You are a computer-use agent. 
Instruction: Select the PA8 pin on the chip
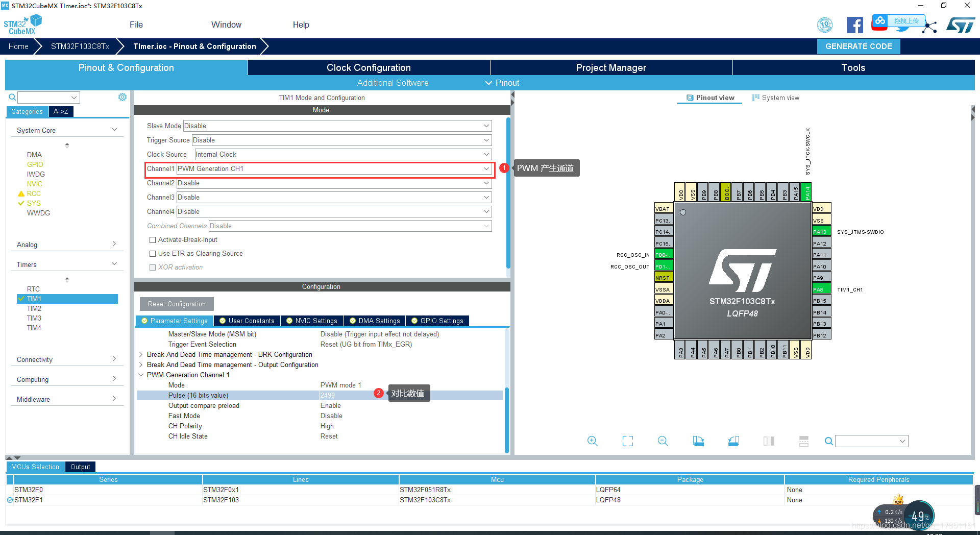(x=821, y=289)
